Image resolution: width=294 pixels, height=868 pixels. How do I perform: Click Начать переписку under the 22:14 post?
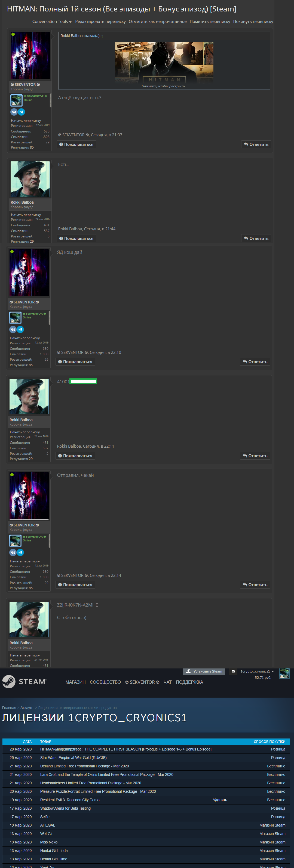pyautogui.click(x=25, y=561)
